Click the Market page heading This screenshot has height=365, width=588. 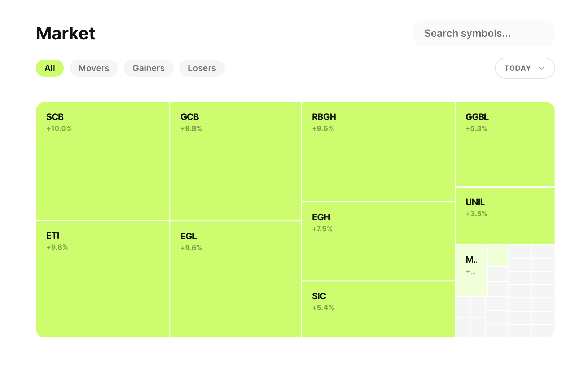(66, 34)
